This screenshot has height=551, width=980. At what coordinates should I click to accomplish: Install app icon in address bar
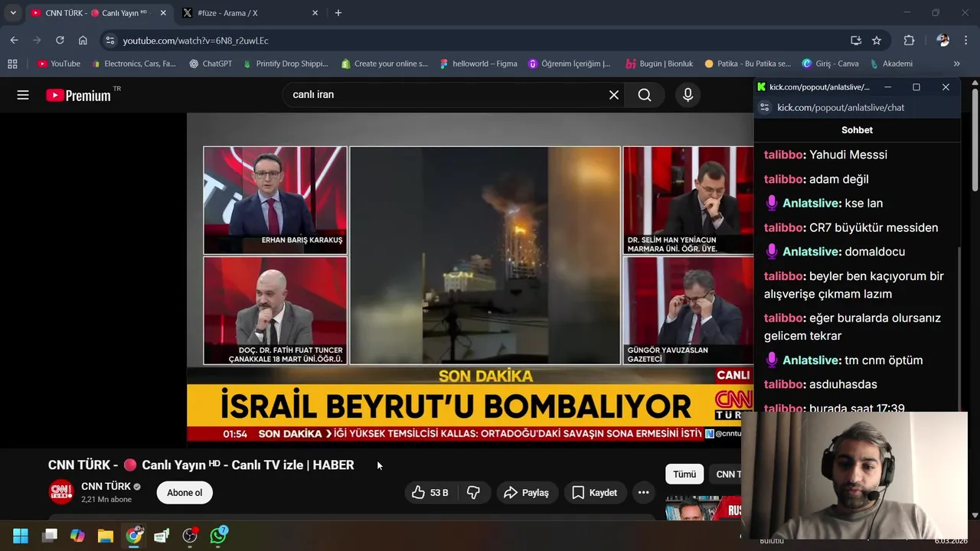[856, 41]
